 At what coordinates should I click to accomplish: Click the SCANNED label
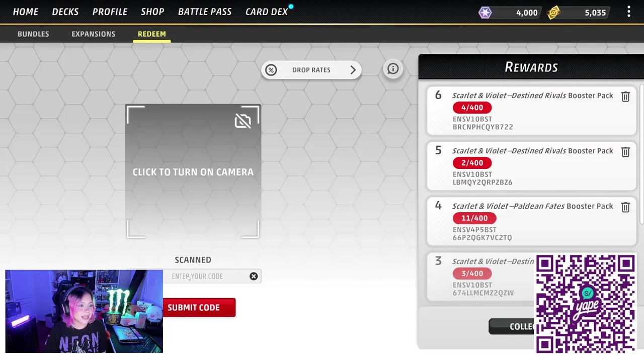click(x=193, y=260)
